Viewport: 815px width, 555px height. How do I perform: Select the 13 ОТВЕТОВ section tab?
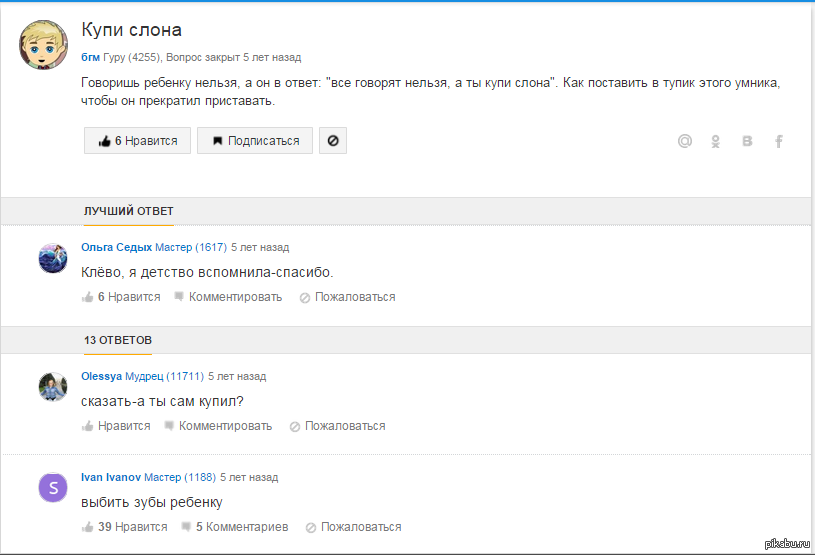coord(118,340)
